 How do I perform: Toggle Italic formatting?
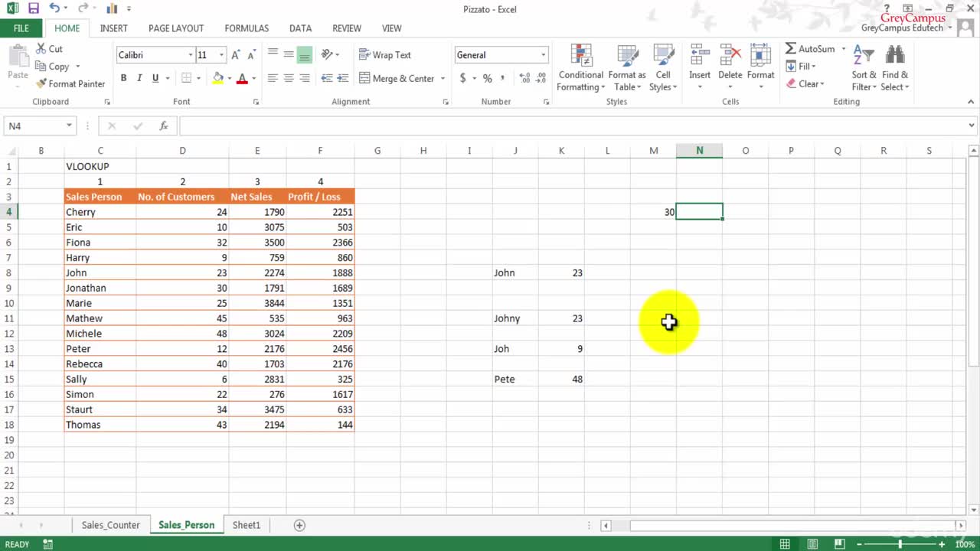coord(139,78)
